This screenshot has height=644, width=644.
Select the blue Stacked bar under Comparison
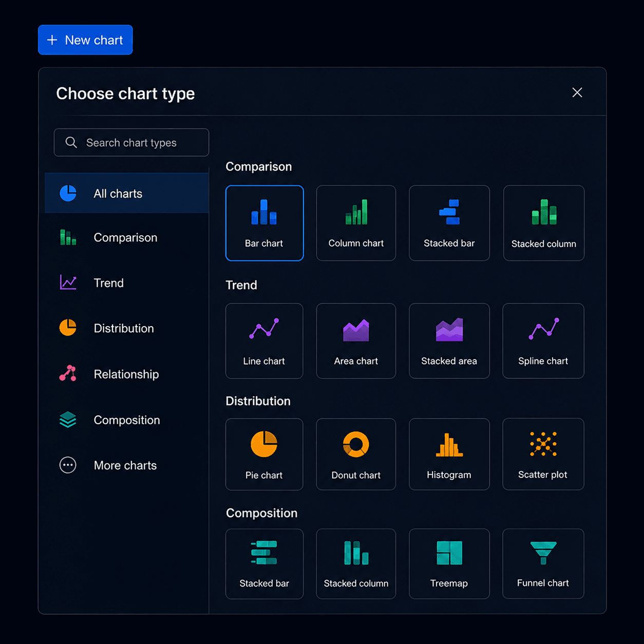pyautogui.click(x=449, y=223)
